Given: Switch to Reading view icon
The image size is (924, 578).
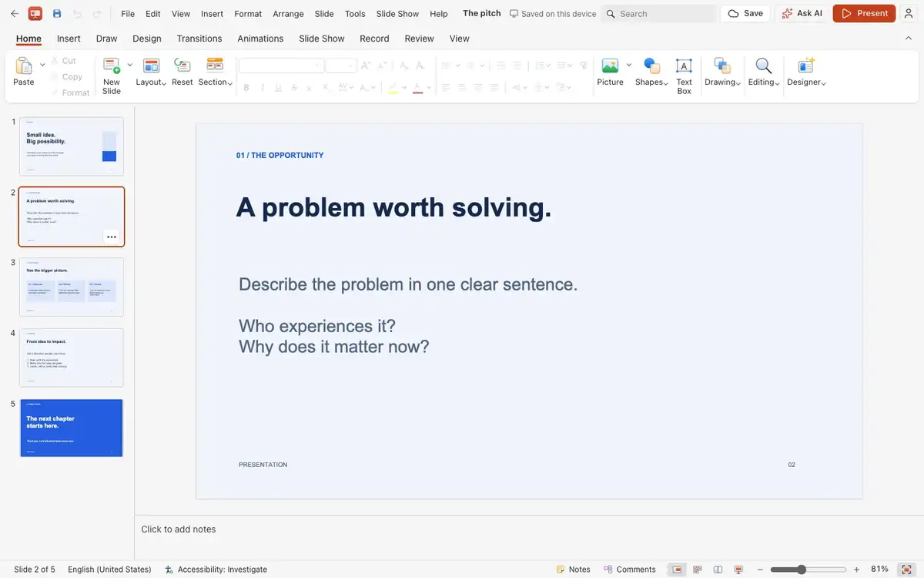Looking at the screenshot, I should point(718,570).
